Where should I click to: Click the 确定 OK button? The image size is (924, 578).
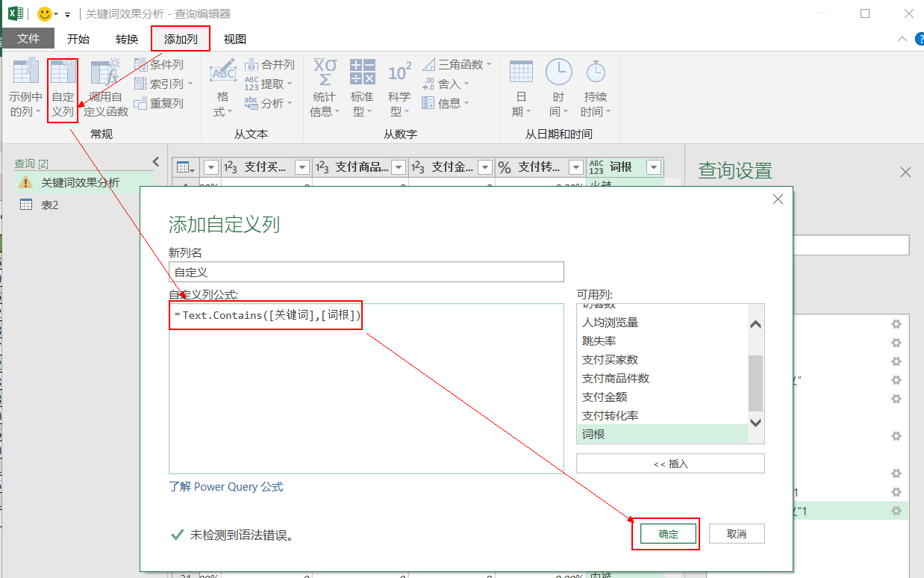[x=668, y=534]
